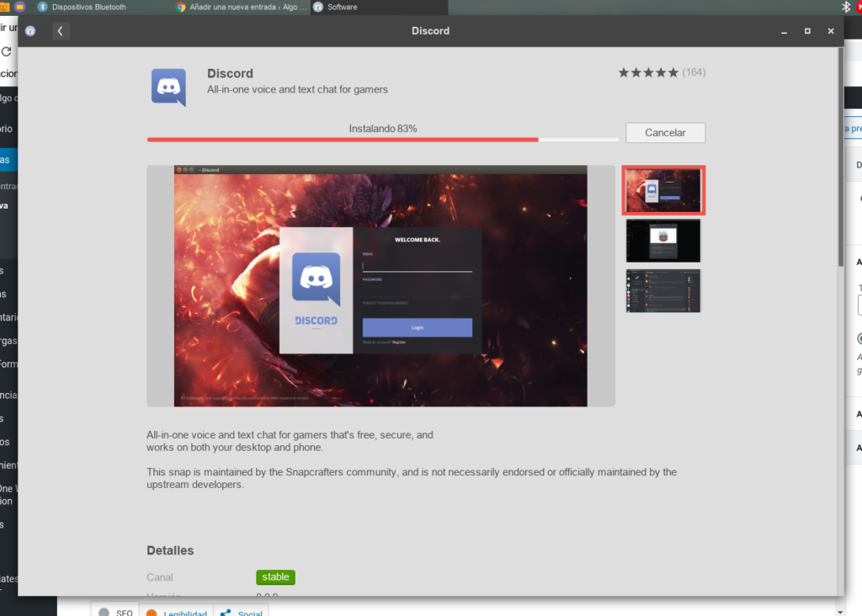Open reviews via the five-star rating
The height and width of the screenshot is (616, 862).
(x=648, y=72)
